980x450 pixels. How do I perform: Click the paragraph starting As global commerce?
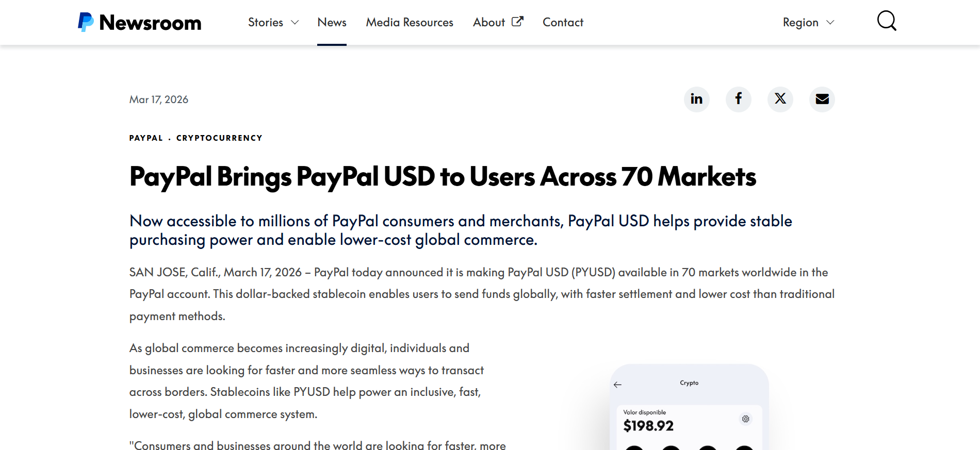coord(306,381)
